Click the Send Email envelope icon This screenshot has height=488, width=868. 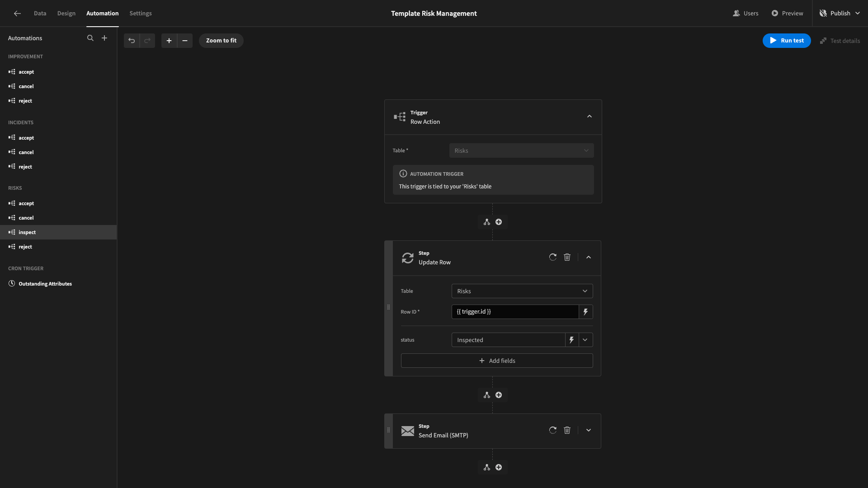tap(408, 431)
